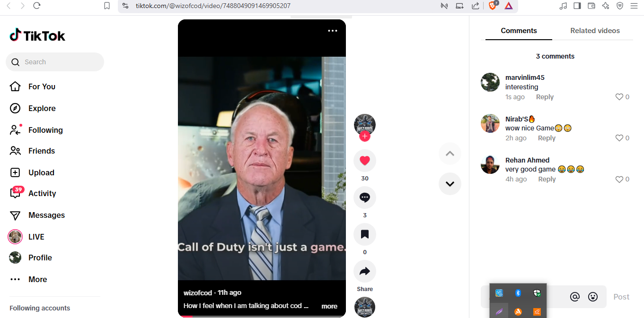Click the @ mention icon
Viewport: 644px width, 318px height.
(575, 297)
